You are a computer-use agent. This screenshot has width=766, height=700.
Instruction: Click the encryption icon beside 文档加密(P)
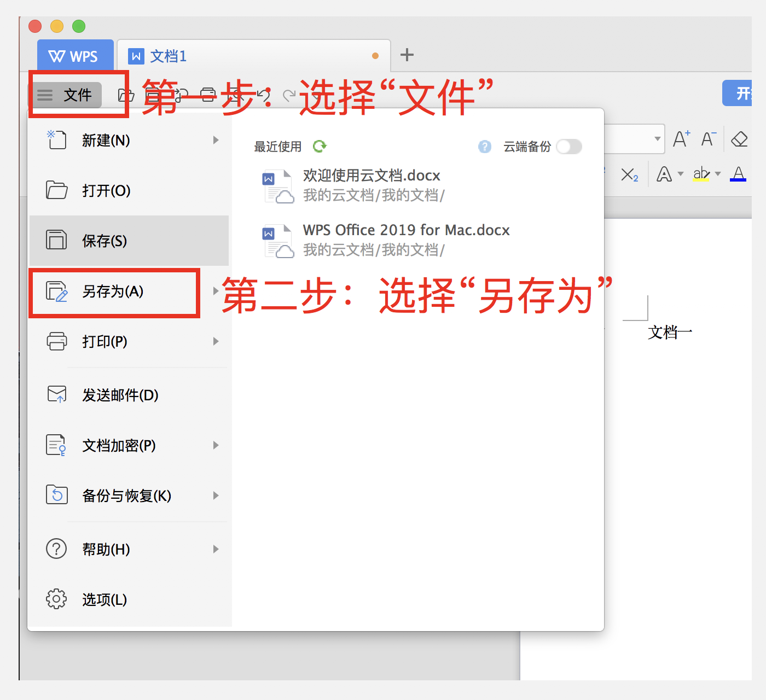click(56, 445)
